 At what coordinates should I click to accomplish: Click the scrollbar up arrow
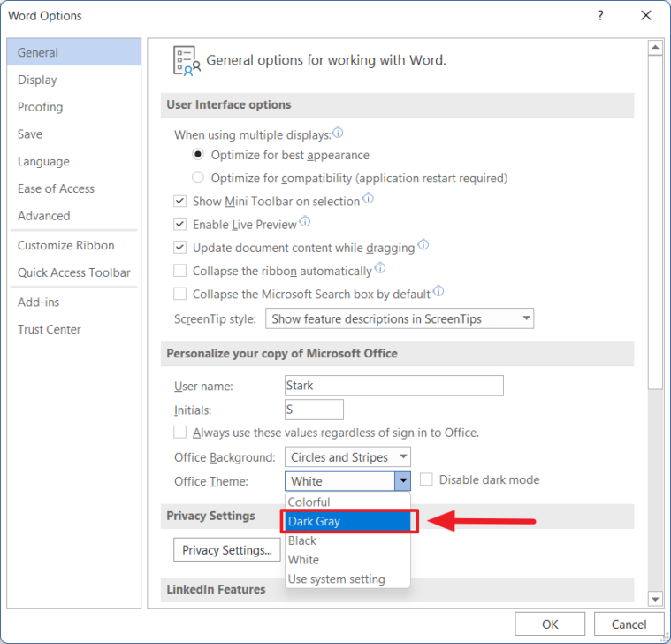[x=655, y=47]
